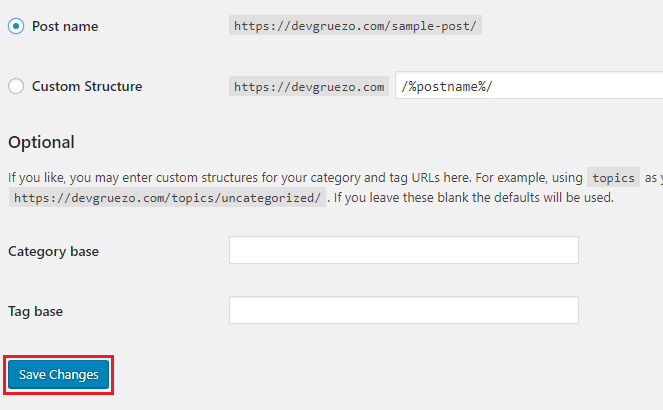This screenshot has width=663, height=410.
Task: Click the topics code example
Action: [x=614, y=178]
